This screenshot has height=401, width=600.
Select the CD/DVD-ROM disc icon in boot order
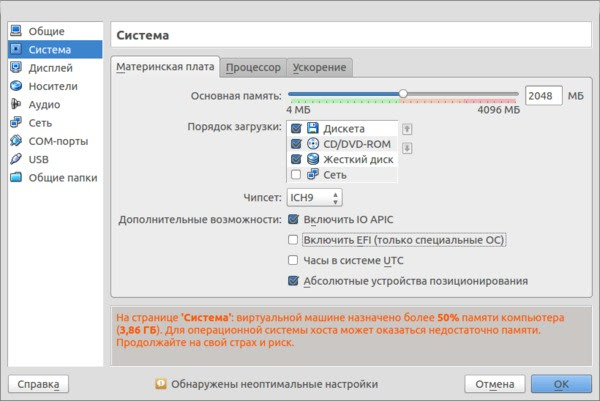pos(313,144)
